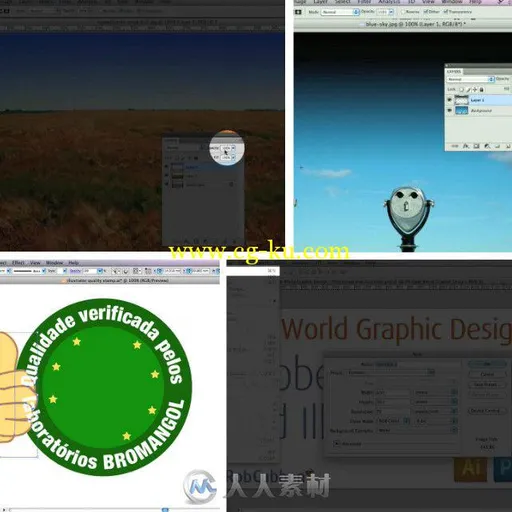The height and width of the screenshot is (512, 512).
Task: Click lock image pixels brush icon
Action: point(469,89)
